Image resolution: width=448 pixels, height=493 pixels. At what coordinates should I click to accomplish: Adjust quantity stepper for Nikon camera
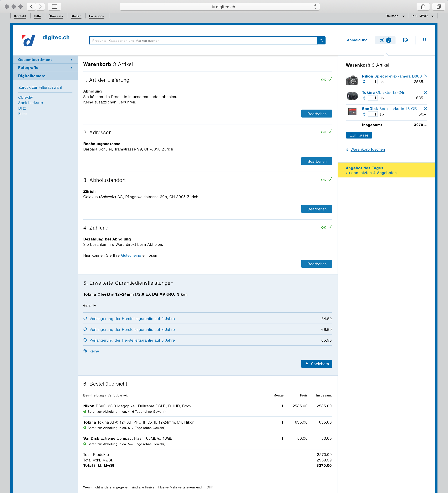point(364,82)
